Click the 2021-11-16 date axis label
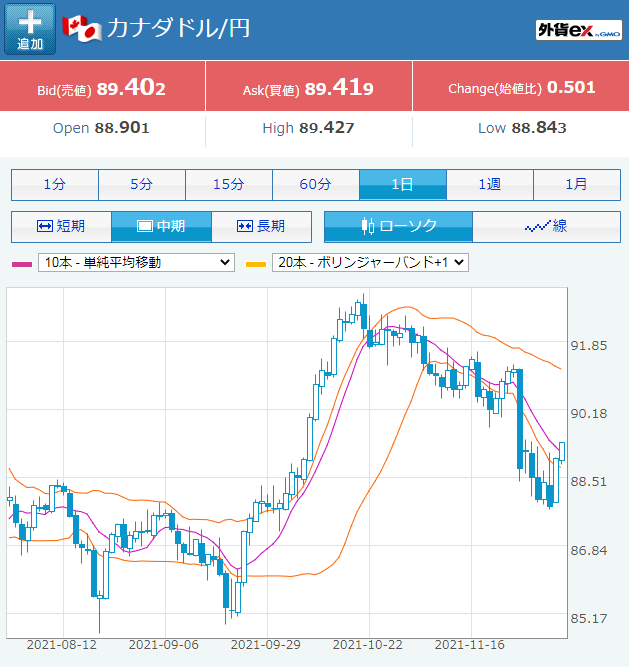Viewport: 629px width, 667px height. (x=470, y=645)
